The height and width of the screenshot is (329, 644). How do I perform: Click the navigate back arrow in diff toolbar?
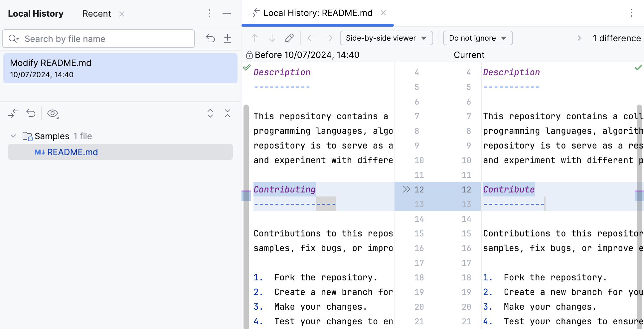click(x=311, y=38)
